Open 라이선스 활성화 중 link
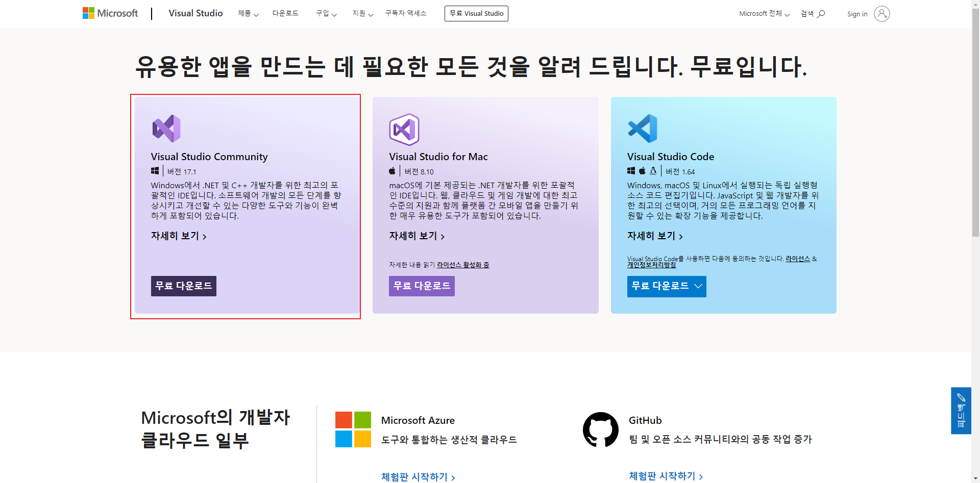 tap(463, 265)
